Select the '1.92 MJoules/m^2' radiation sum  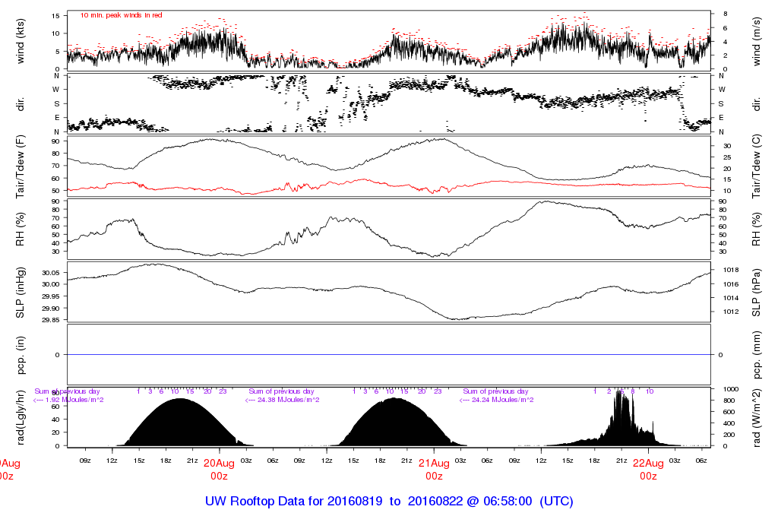pos(74,400)
